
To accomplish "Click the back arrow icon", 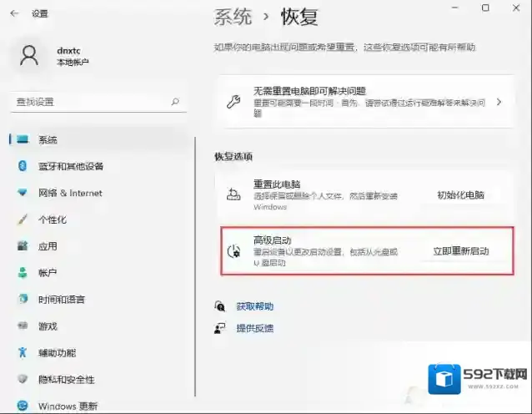I will tap(14, 13).
